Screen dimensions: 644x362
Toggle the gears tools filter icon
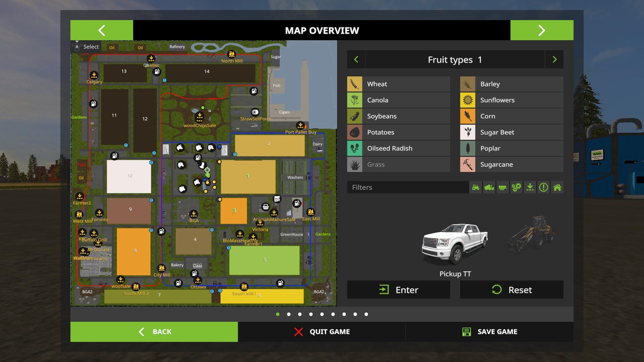(x=516, y=187)
